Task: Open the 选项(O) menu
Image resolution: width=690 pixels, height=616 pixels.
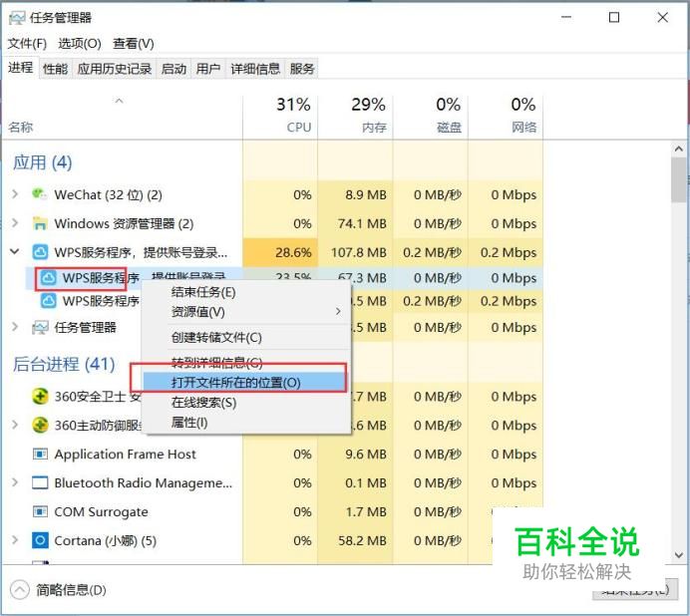Action: pyautogui.click(x=80, y=43)
